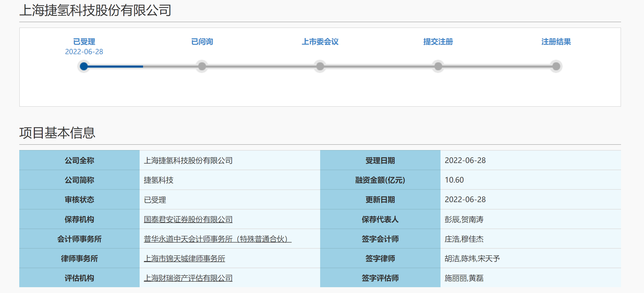This screenshot has height=293, width=644.
Task: Click the page title 上海捷氢科技股份有限公司
Action: coord(96,11)
